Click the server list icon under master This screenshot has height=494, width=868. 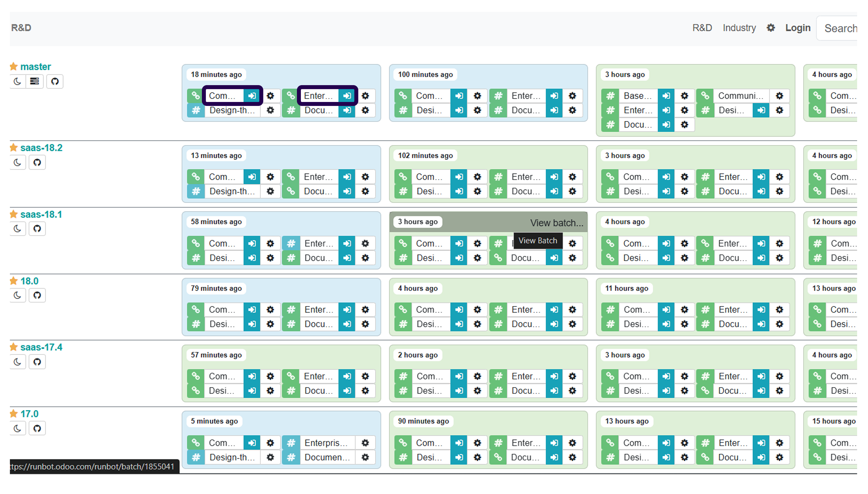pyautogui.click(x=35, y=81)
